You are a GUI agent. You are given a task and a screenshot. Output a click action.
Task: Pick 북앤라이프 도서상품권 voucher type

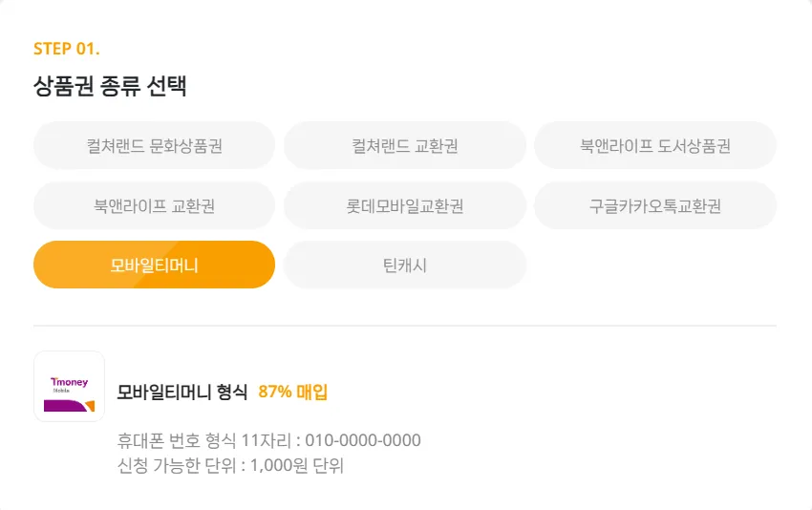point(655,146)
